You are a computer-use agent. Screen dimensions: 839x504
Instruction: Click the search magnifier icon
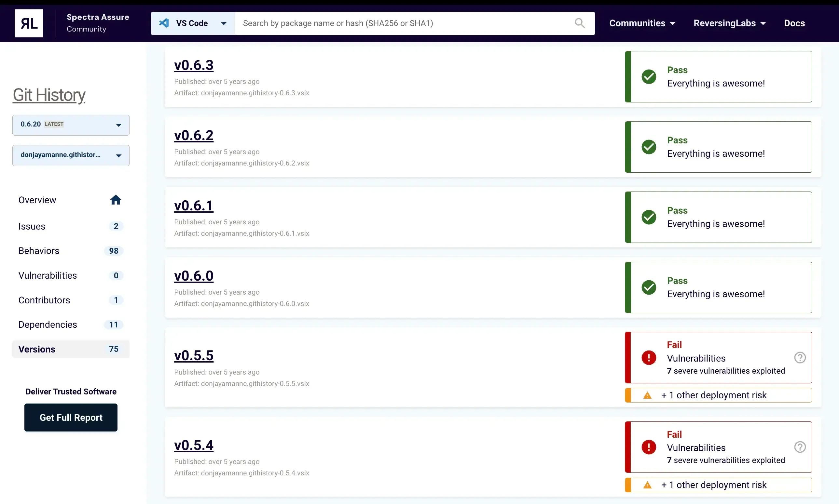coord(579,23)
